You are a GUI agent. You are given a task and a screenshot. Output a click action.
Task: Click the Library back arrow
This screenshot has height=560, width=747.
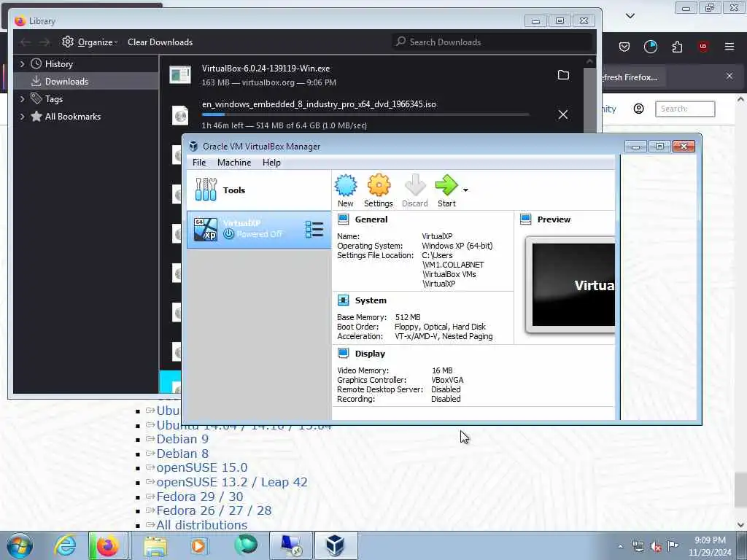(26, 42)
